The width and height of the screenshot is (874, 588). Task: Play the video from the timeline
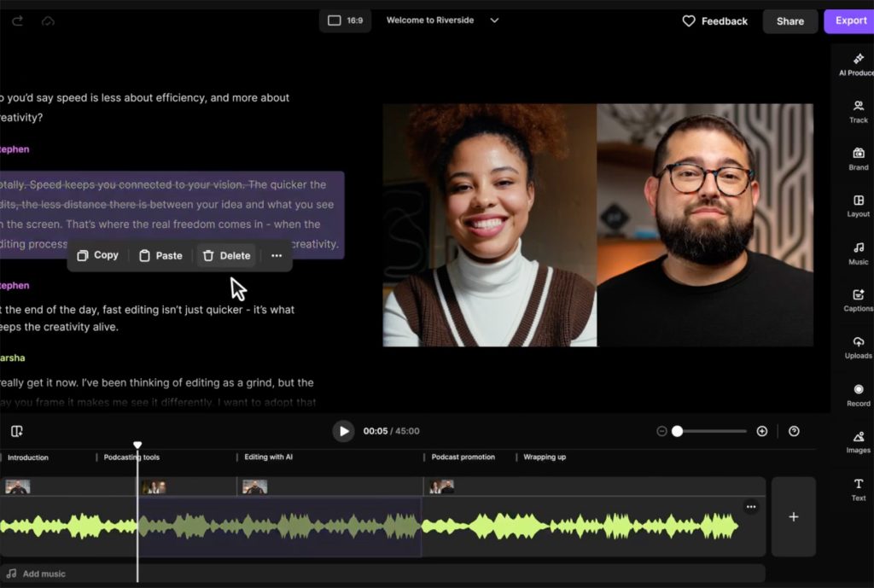coord(343,431)
